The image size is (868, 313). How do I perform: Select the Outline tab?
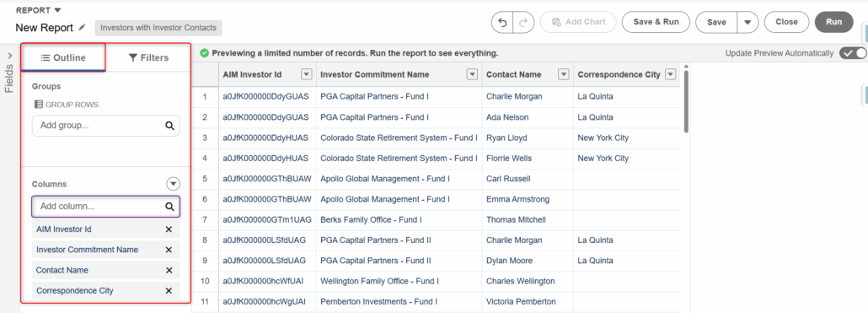point(63,57)
